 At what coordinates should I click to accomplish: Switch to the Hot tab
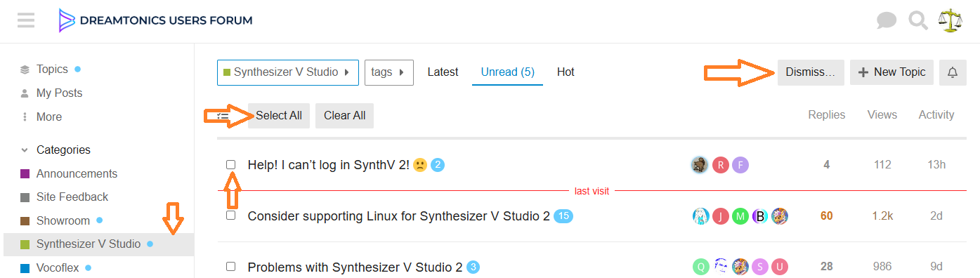566,72
